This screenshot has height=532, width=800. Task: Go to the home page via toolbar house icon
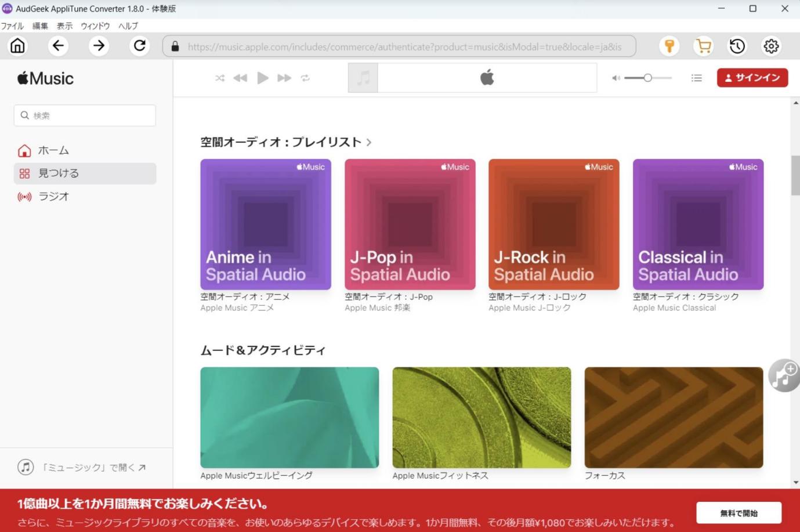tap(18, 46)
